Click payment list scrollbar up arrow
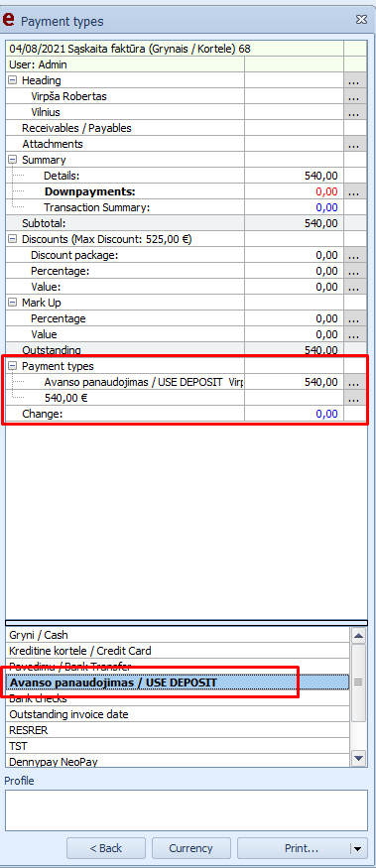The height and width of the screenshot is (868, 376). 359,636
